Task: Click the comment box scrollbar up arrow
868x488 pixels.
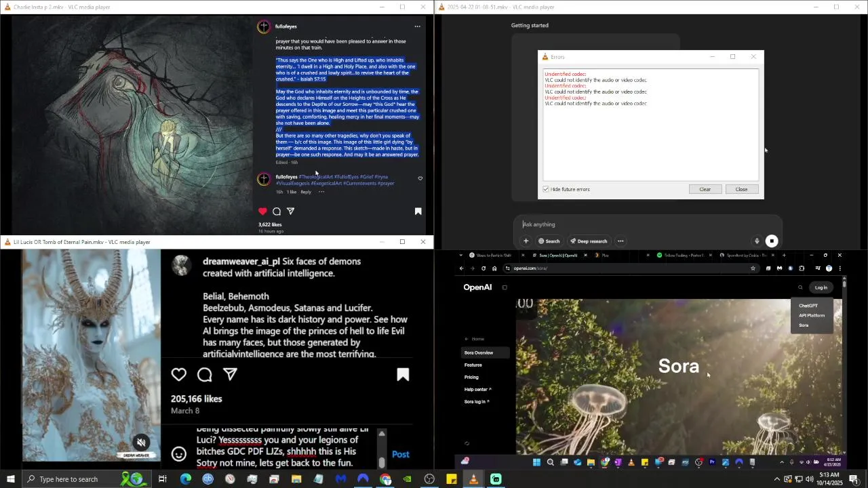Action: (x=382, y=434)
